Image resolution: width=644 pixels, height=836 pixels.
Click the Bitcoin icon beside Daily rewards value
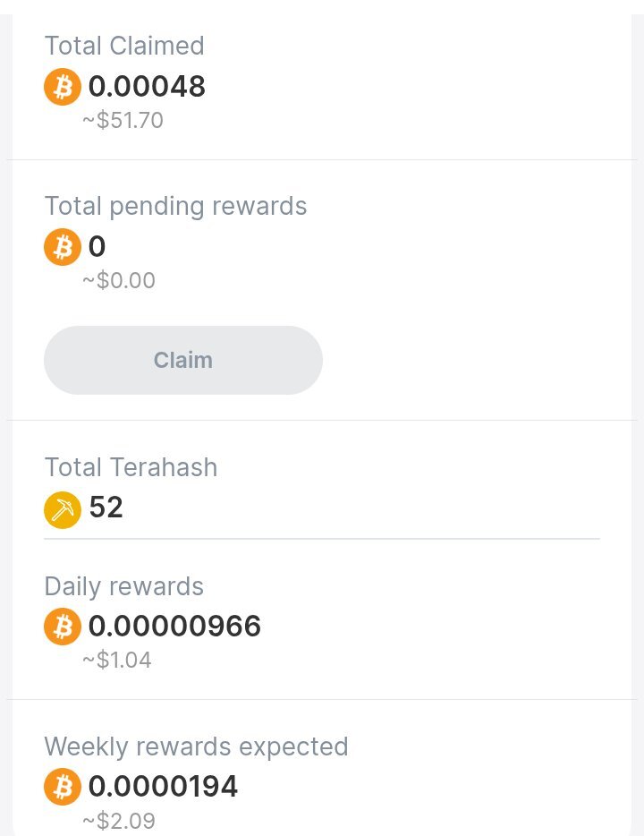(63, 627)
